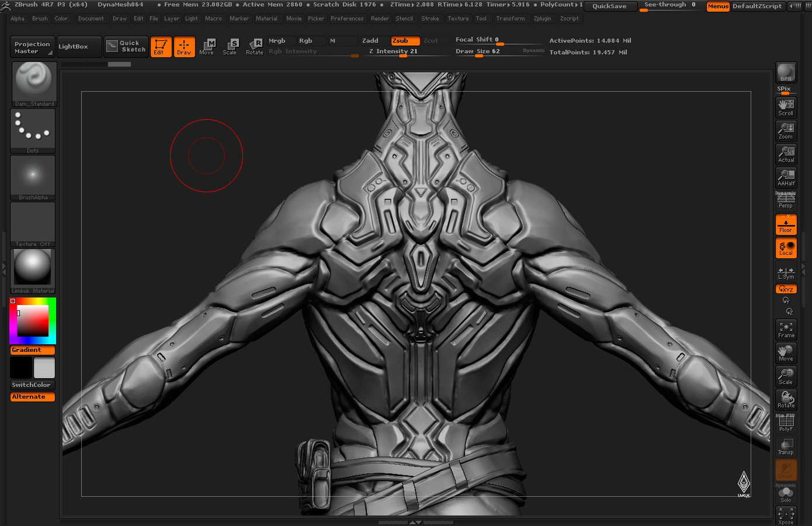The width and height of the screenshot is (812, 526).
Task: Click the LightBox button
Action: pyautogui.click(x=73, y=47)
